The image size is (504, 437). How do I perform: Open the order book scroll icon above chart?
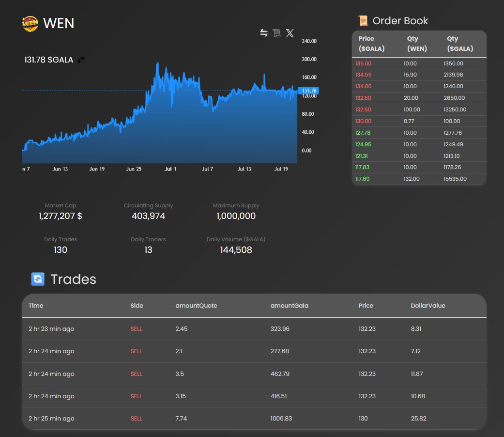[x=277, y=33]
